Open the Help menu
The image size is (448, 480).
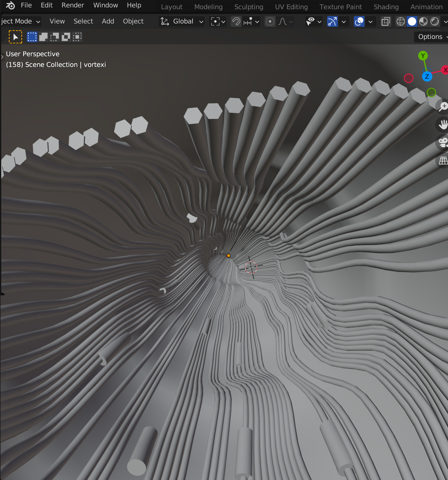pos(134,5)
